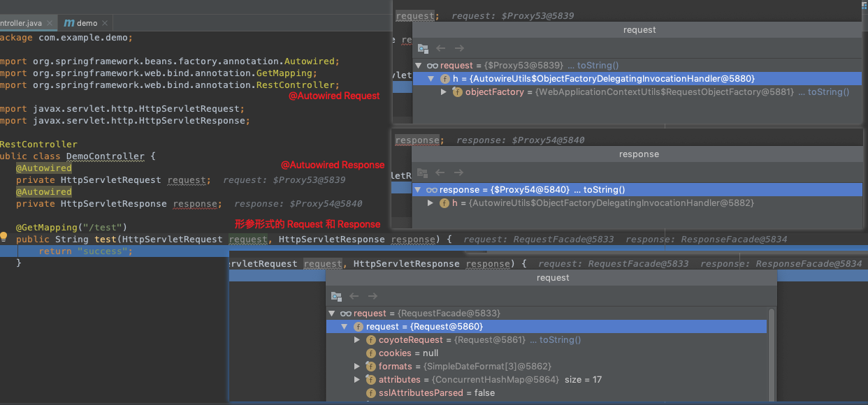Click the field icon of objectFactory row
The width and height of the screenshot is (868, 405).
458,92
